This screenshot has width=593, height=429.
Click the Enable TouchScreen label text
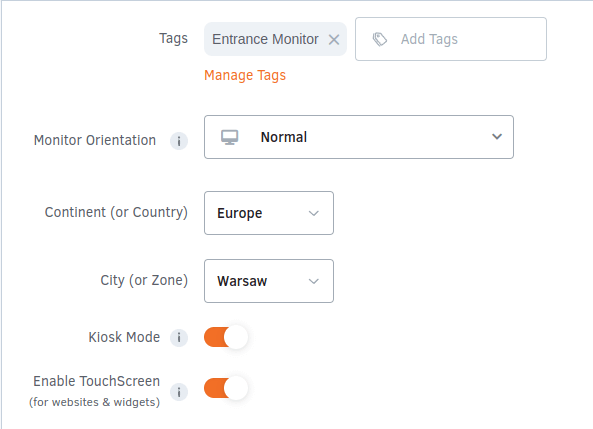(x=96, y=381)
